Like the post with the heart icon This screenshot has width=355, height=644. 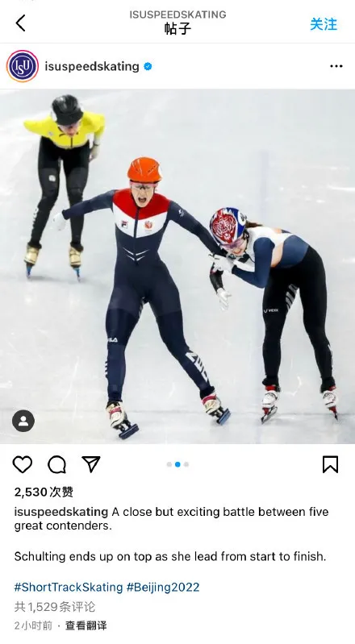tap(23, 464)
